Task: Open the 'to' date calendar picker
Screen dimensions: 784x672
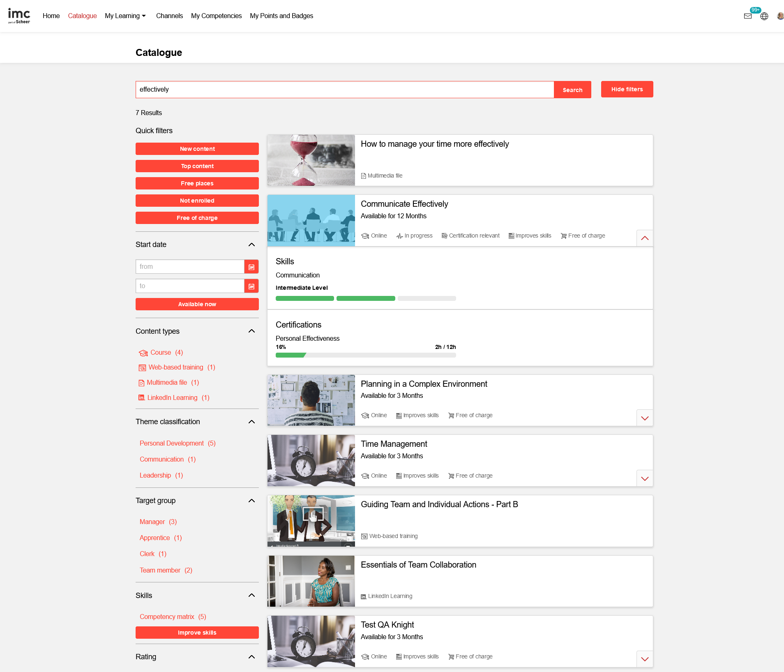Action: [251, 286]
